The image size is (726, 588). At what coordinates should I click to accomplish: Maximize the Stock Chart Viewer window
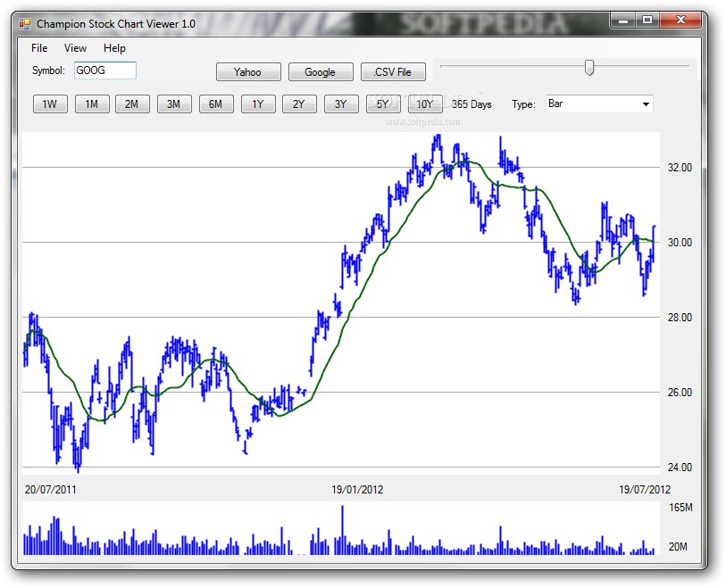click(647, 21)
